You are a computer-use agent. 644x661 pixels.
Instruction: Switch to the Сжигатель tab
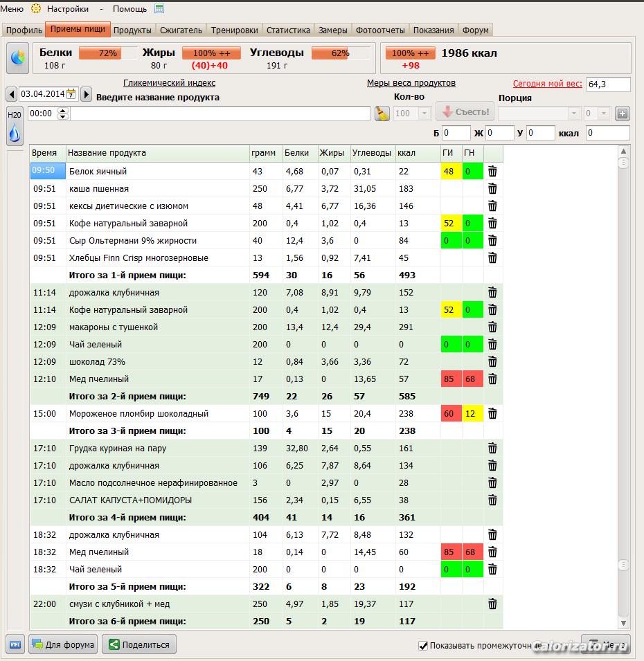click(181, 30)
